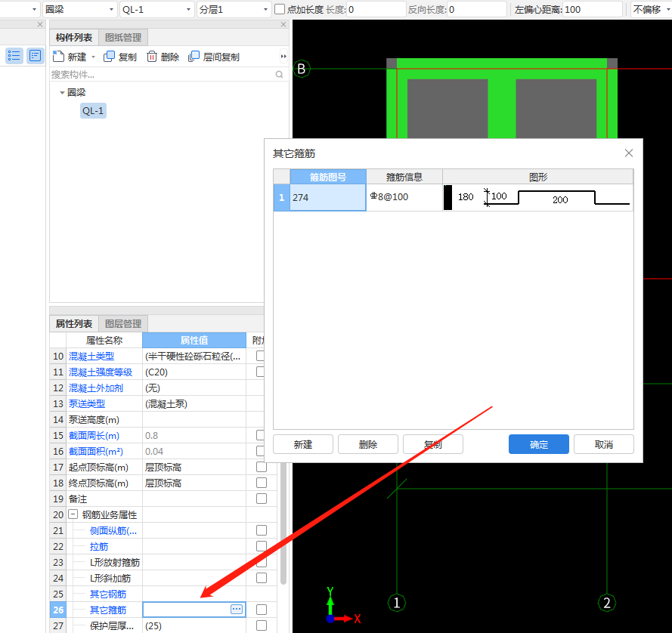This screenshot has height=633, width=672.
Task: Check the 附加 box for 终点顶标高
Action: [261, 483]
